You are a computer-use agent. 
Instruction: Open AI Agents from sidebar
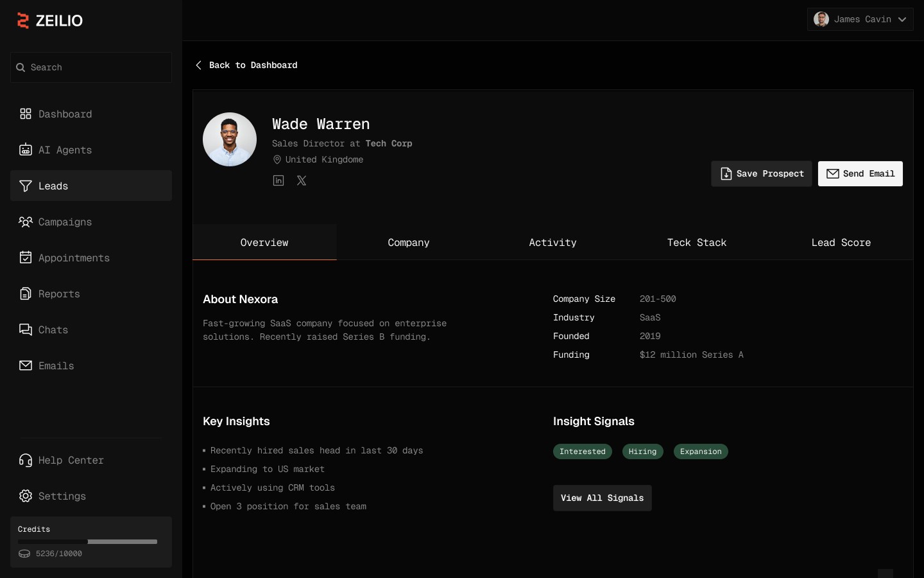91,150
